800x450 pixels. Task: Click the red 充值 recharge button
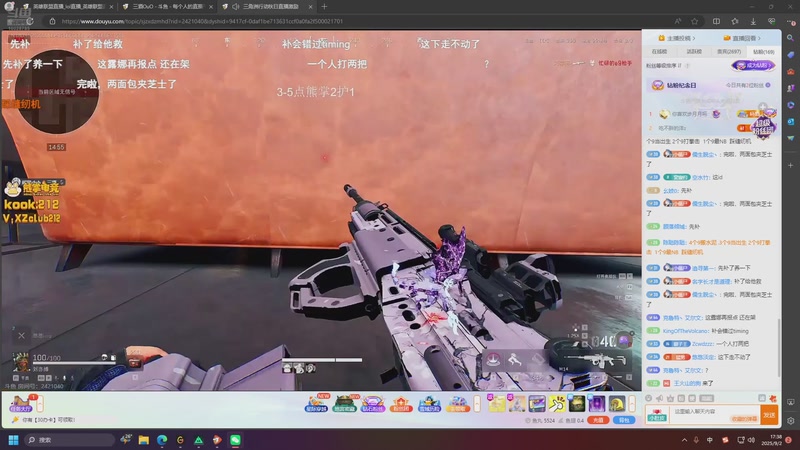[598, 420]
